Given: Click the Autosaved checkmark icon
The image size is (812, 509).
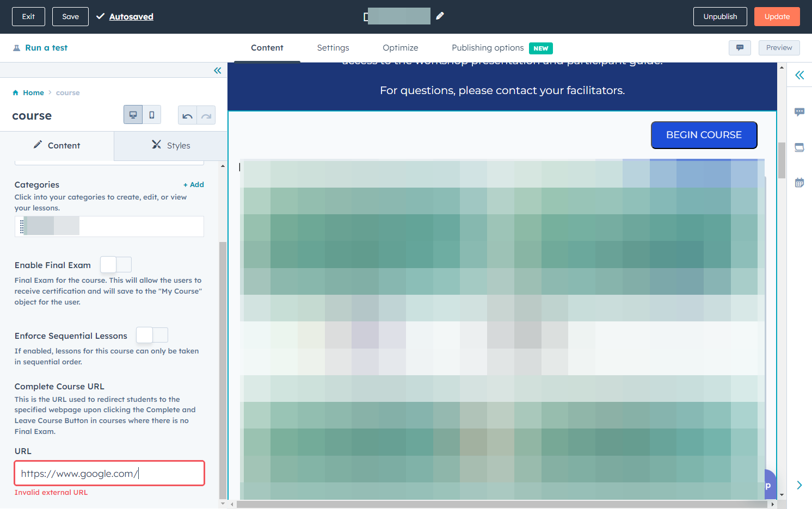Looking at the screenshot, I should [100, 16].
